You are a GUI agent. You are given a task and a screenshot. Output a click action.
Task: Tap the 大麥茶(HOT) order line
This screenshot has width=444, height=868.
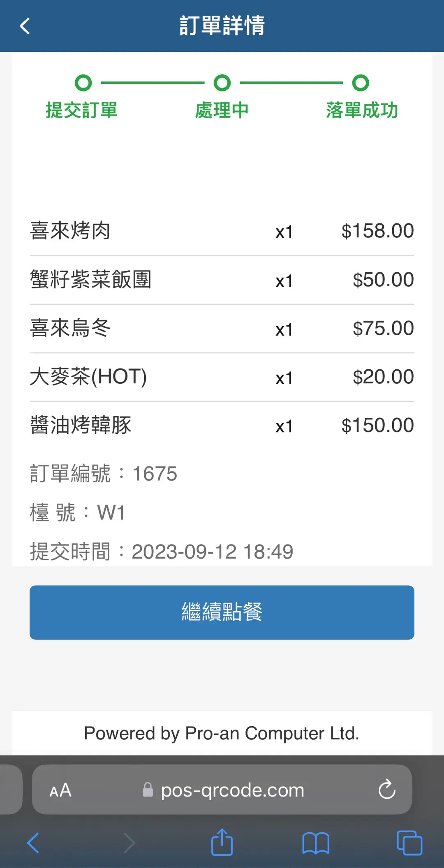tap(88, 377)
